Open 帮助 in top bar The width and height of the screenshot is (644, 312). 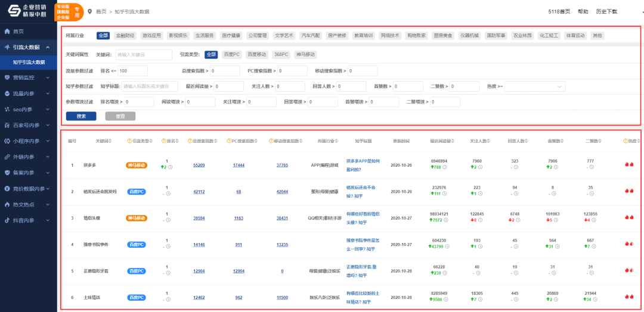click(583, 11)
